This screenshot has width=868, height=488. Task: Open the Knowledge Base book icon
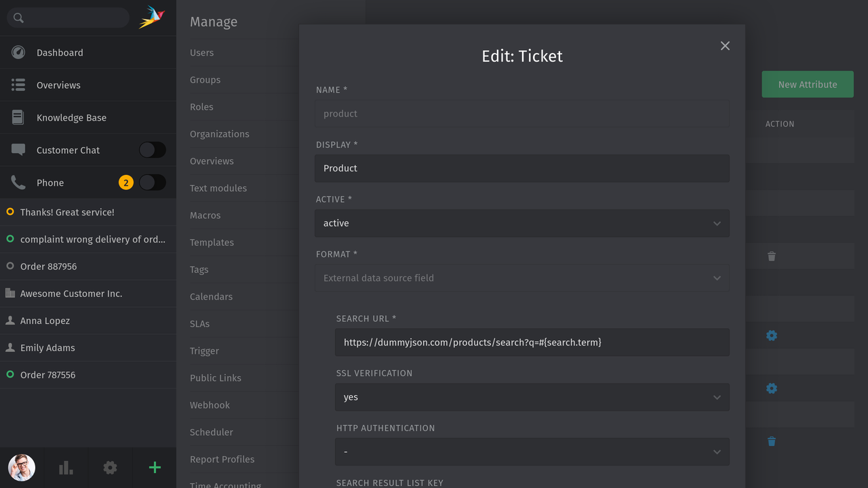point(17,117)
